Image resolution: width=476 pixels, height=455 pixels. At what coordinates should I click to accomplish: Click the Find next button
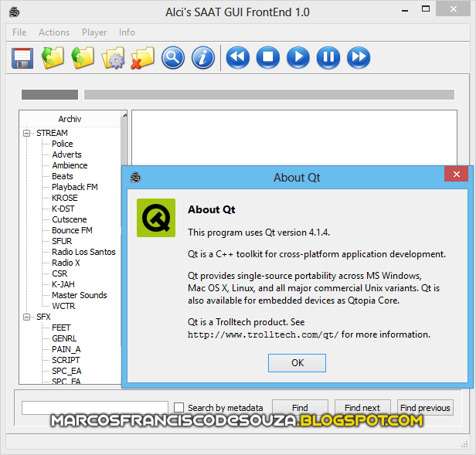[x=362, y=407]
